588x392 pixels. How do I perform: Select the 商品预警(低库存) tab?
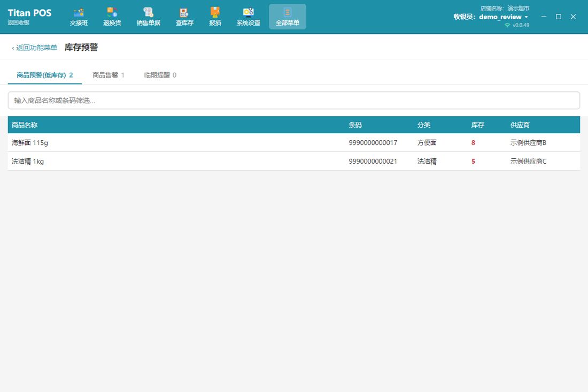(x=44, y=75)
